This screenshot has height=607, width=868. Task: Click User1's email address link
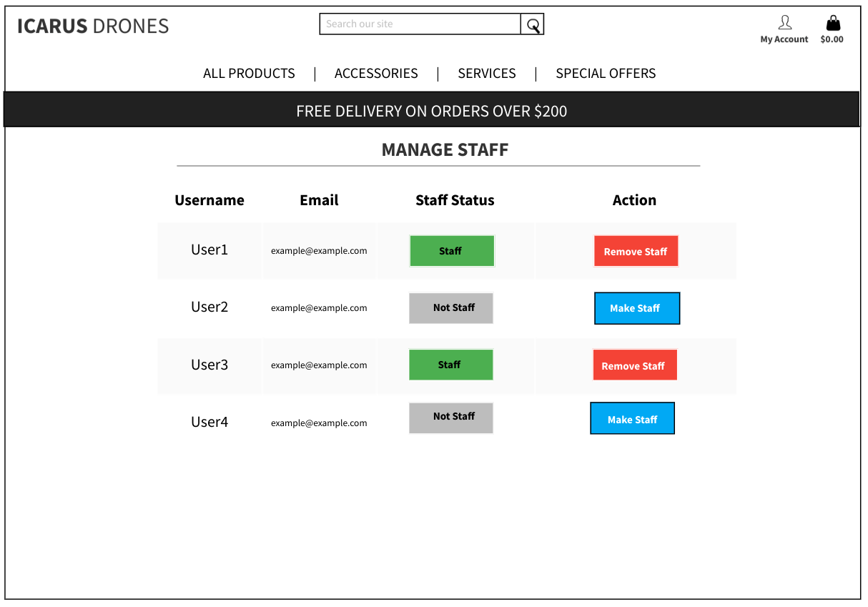click(319, 250)
